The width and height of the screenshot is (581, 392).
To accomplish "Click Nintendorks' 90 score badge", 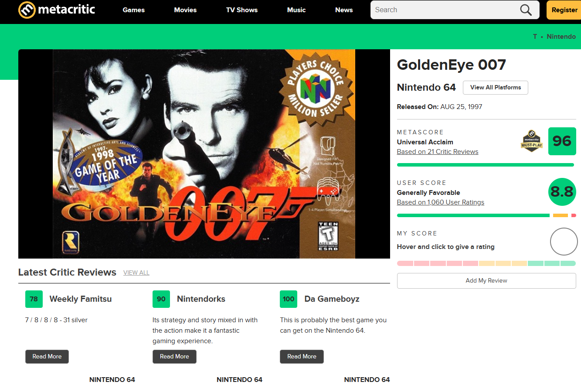I will (x=161, y=299).
